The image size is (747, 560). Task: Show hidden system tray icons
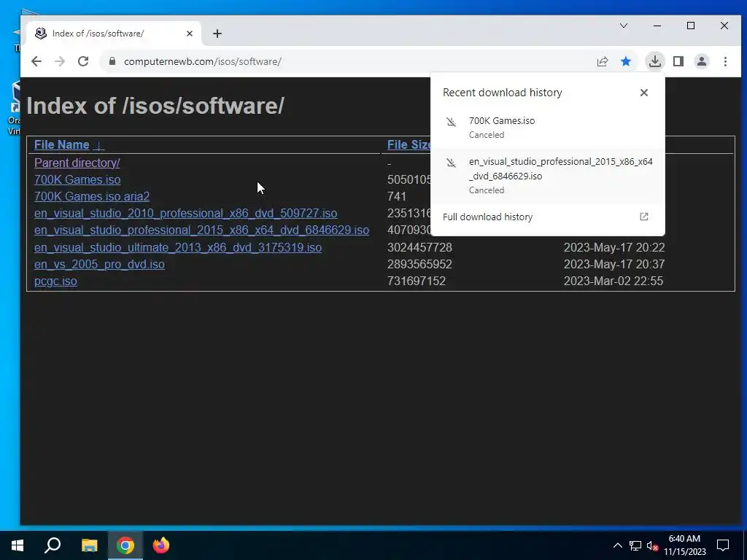[x=617, y=545]
